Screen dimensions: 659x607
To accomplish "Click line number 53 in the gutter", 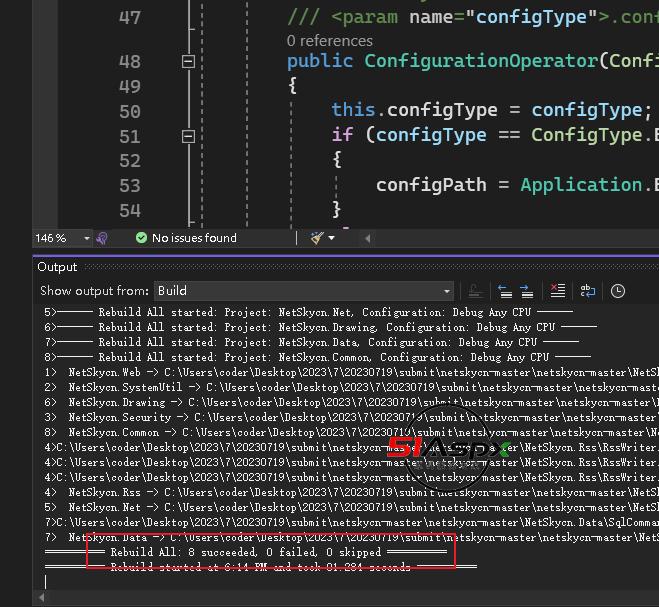I will tap(130, 186).
